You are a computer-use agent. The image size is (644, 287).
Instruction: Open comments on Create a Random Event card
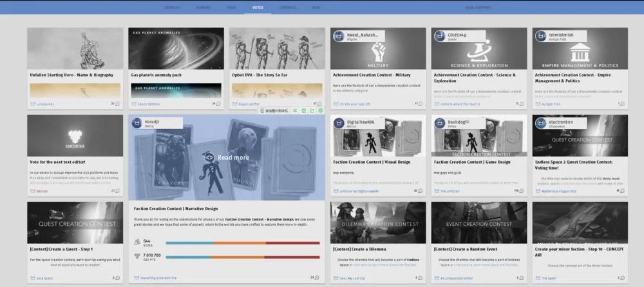point(522,279)
